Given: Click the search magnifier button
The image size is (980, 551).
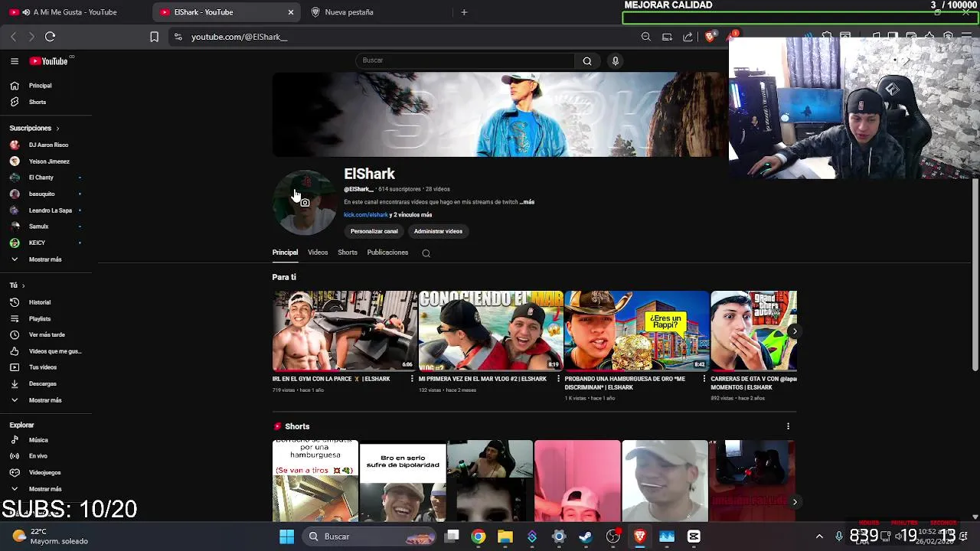Looking at the screenshot, I should tap(587, 61).
